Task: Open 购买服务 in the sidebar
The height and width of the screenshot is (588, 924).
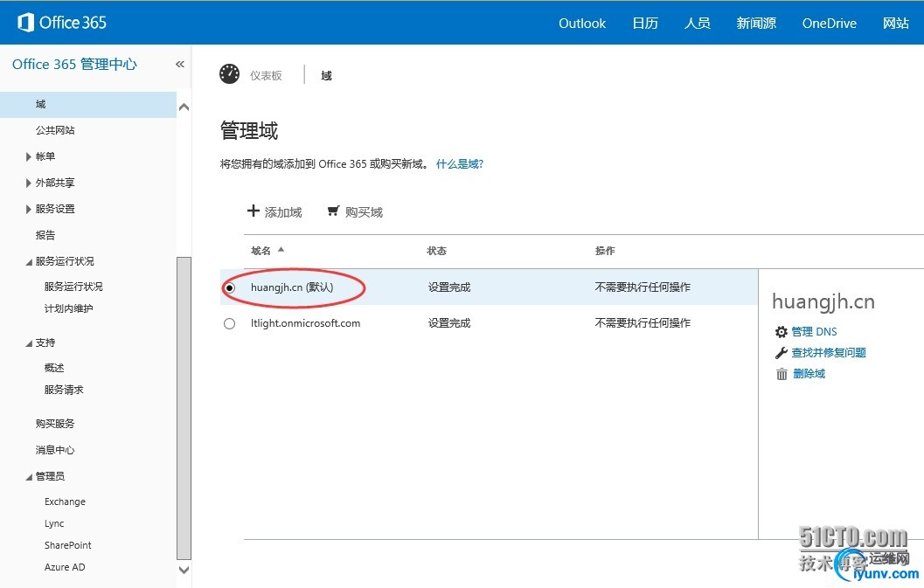Action: pyautogui.click(x=55, y=424)
